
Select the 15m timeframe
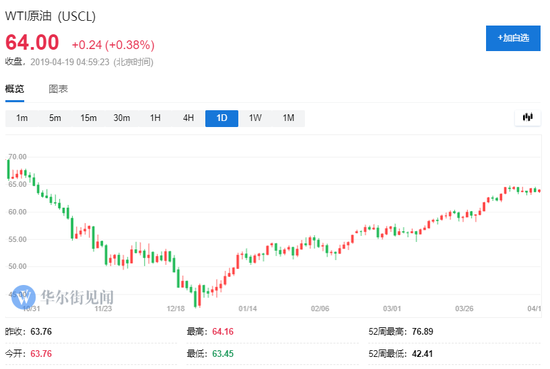coord(88,118)
